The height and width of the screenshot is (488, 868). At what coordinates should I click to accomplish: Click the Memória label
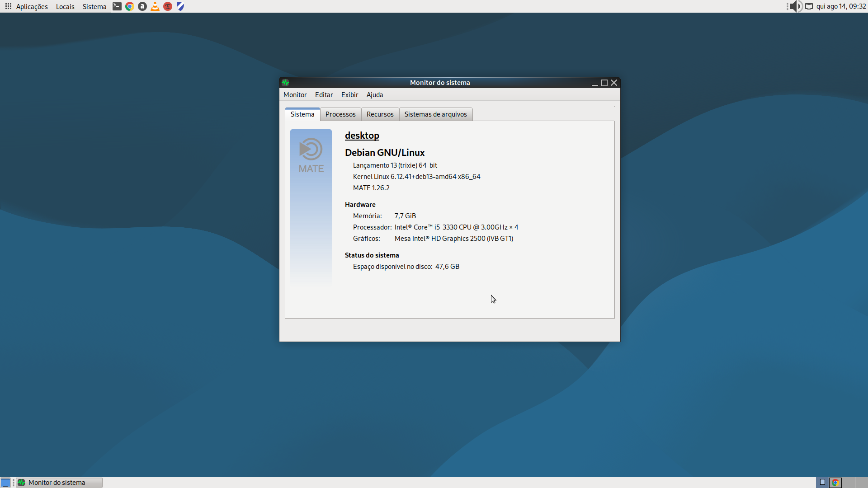pyautogui.click(x=368, y=216)
